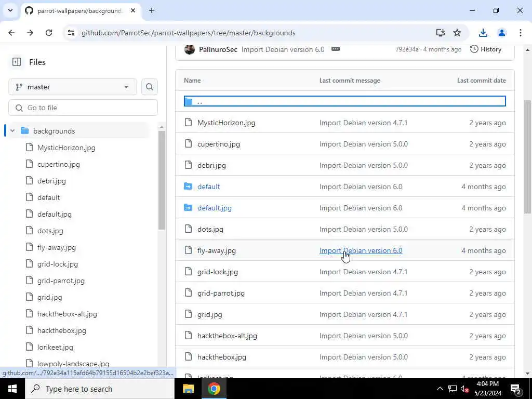Select backgrounds folder in file tree
The width and height of the screenshot is (532, 399).
tap(54, 131)
